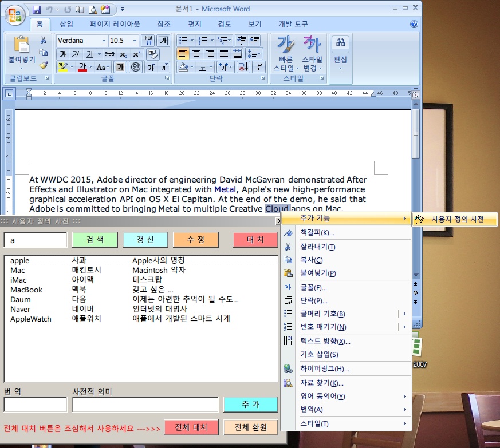Switch to the 삽입 ribbon tab

(66, 24)
